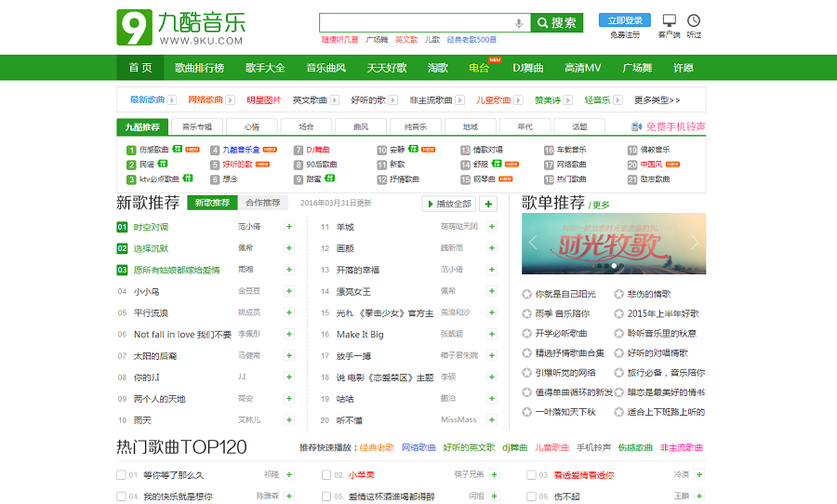Go to next banner slide with right arrow
837x504 pixels.
(x=695, y=242)
